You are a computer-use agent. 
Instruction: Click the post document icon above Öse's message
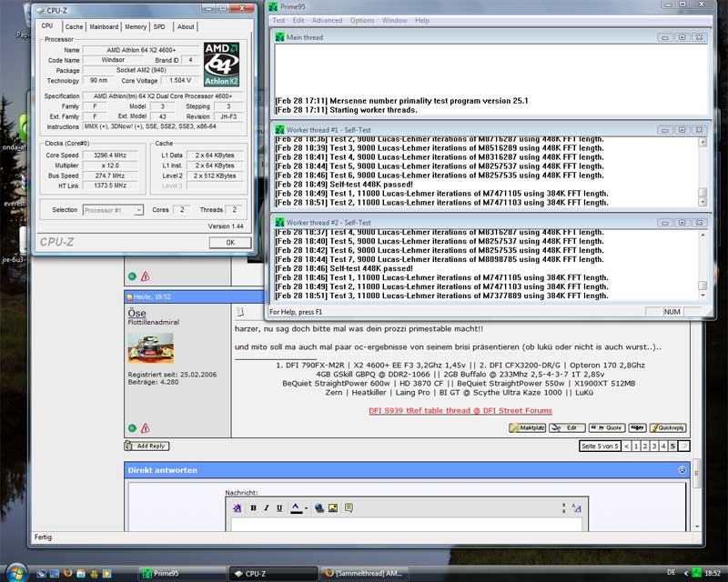[x=240, y=312]
